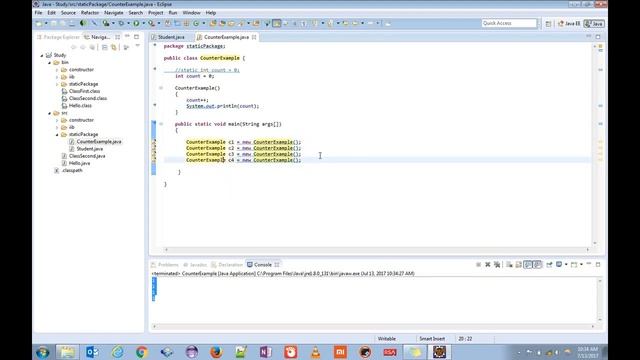This screenshot has width=640, height=360.
Task: Select the Java perspective button
Action: (594, 24)
